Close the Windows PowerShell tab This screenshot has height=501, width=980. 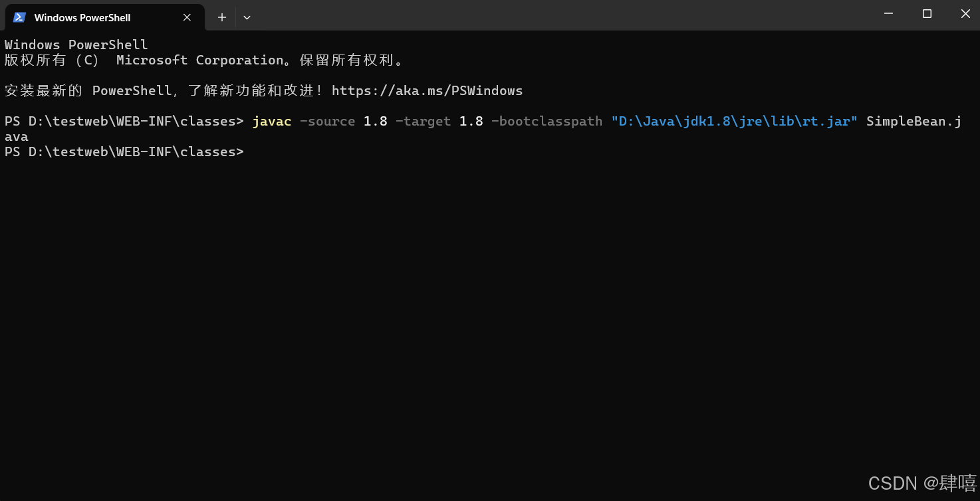pyautogui.click(x=187, y=17)
